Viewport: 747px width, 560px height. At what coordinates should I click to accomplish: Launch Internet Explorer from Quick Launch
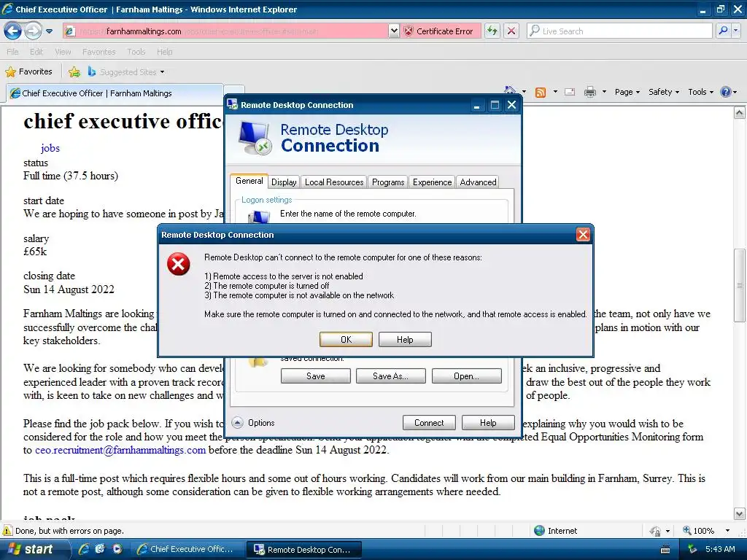[x=84, y=549]
